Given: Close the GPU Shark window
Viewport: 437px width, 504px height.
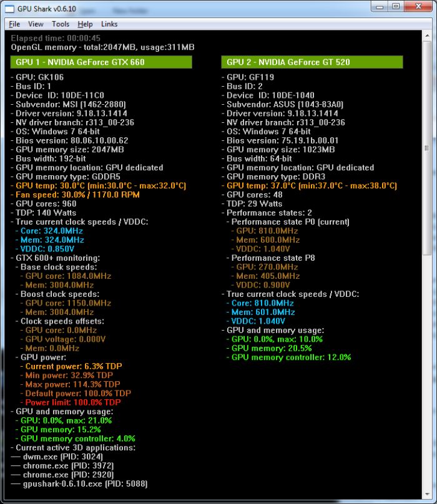Looking at the screenshot, I should coord(418,6).
